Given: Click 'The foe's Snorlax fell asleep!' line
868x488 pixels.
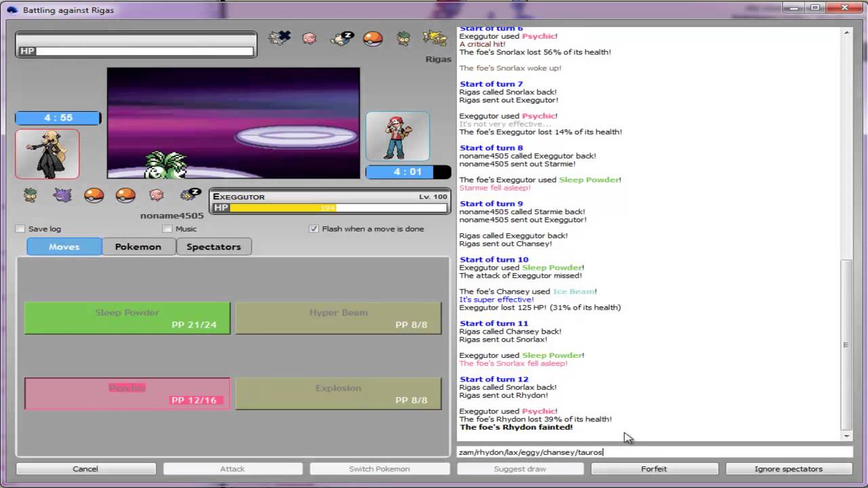Looking at the screenshot, I should click(513, 363).
